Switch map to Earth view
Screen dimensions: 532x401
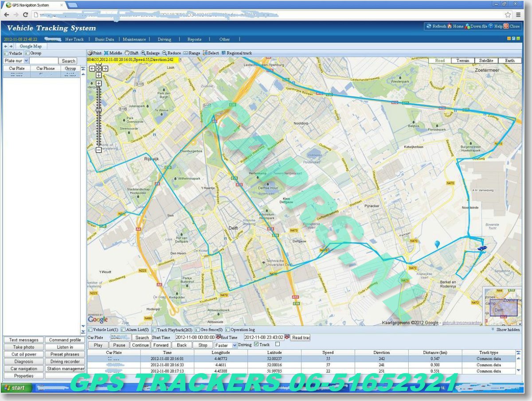tap(510, 61)
